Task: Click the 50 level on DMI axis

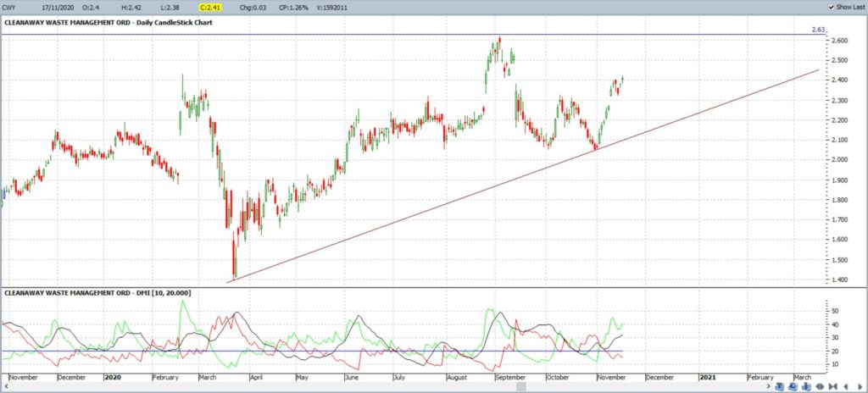Action: [x=834, y=311]
